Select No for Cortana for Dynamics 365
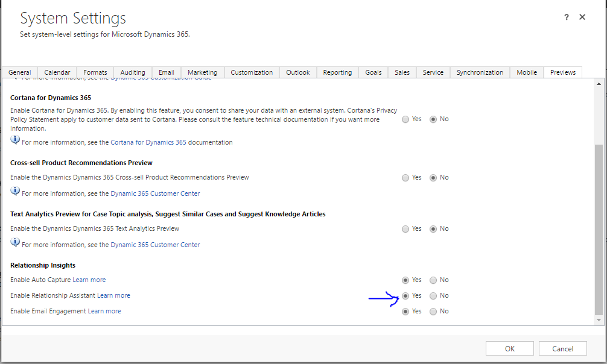The height and width of the screenshot is (364, 607). 433,119
